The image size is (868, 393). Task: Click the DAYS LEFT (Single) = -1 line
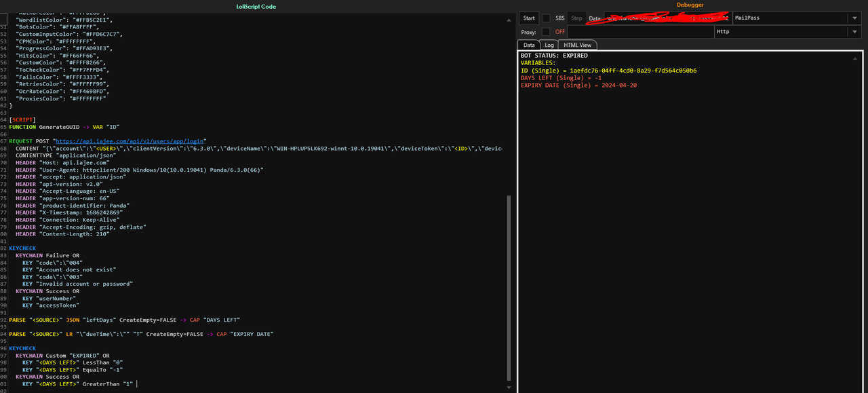click(561, 78)
